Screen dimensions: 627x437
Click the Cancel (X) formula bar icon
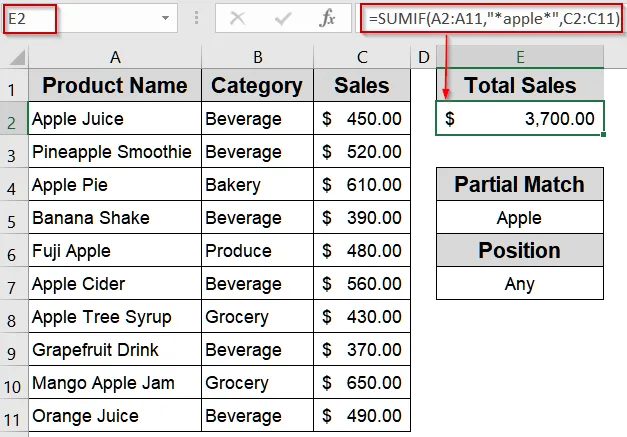[x=238, y=18]
